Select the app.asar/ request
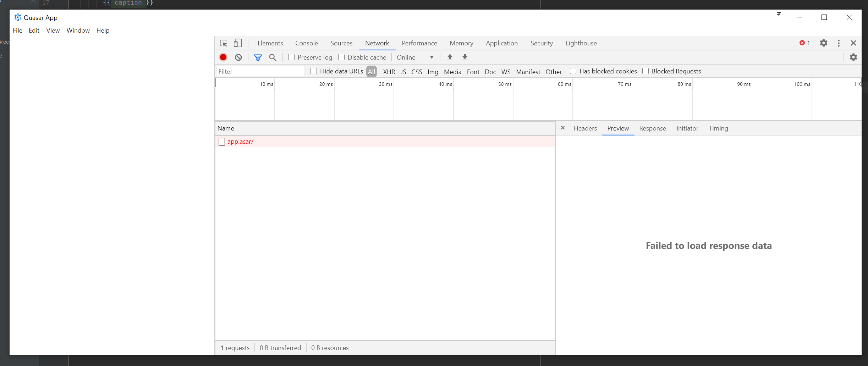 (240, 142)
